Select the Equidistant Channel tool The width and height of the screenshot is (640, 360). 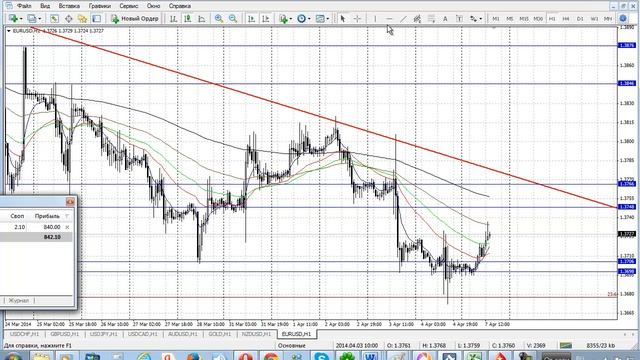(x=417, y=19)
